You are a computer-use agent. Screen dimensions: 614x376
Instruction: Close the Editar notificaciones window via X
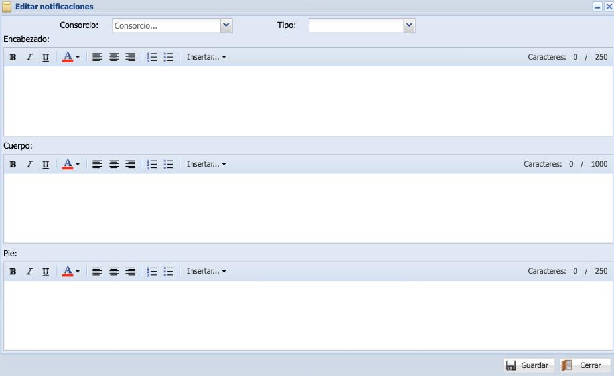coord(609,7)
